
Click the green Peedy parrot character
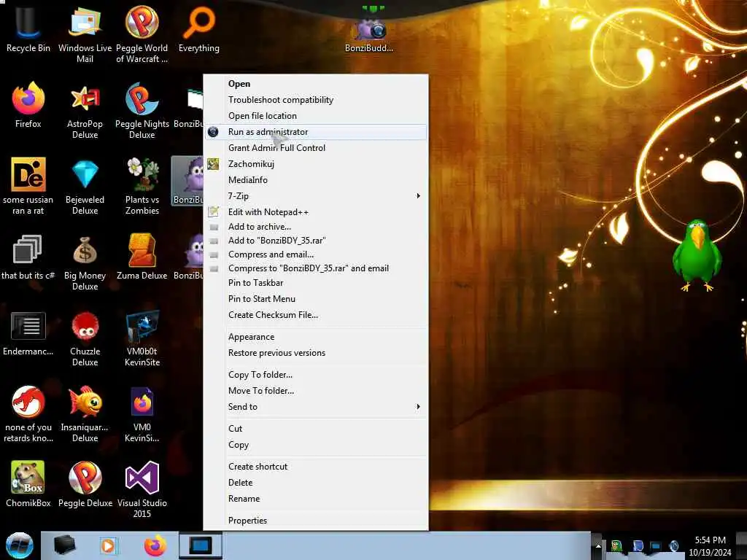(697, 255)
